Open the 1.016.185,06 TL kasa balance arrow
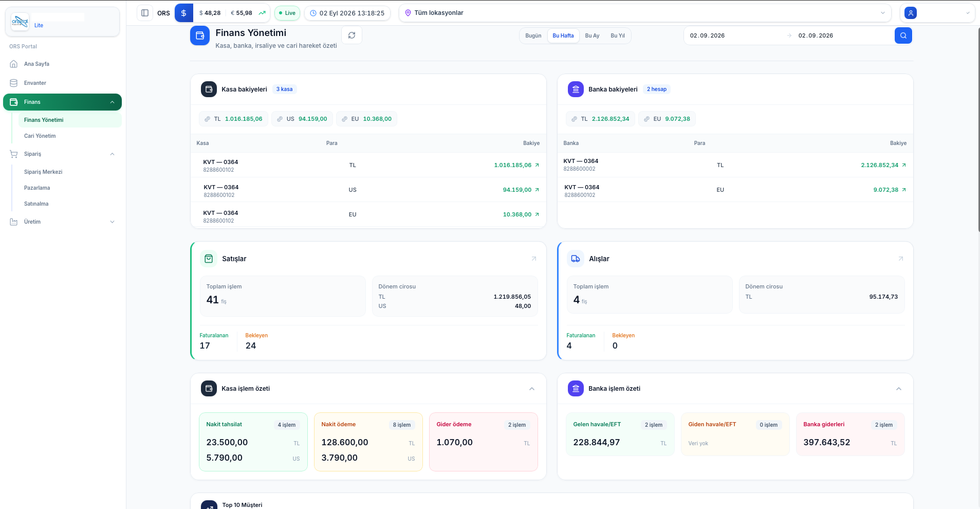 click(x=537, y=165)
